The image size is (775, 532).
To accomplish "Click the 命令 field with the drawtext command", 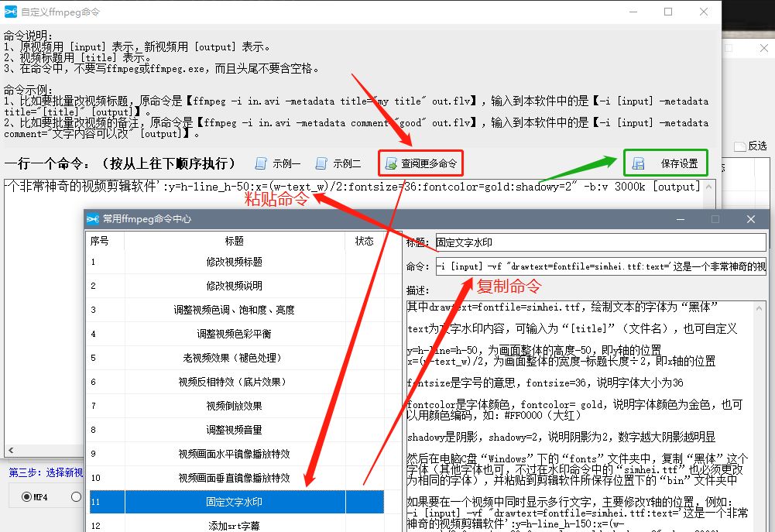I will coord(601,266).
